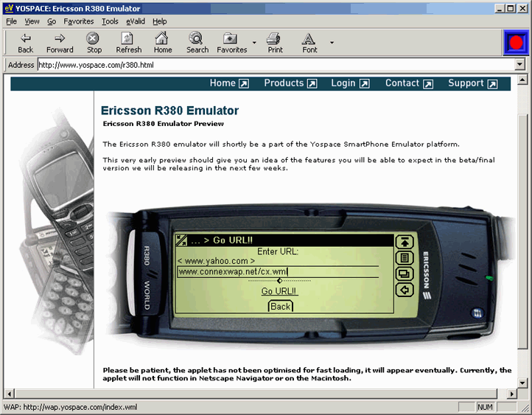Image resolution: width=532 pixels, height=415 pixels.
Task: Click the round button on emulator phone
Action: point(477,313)
